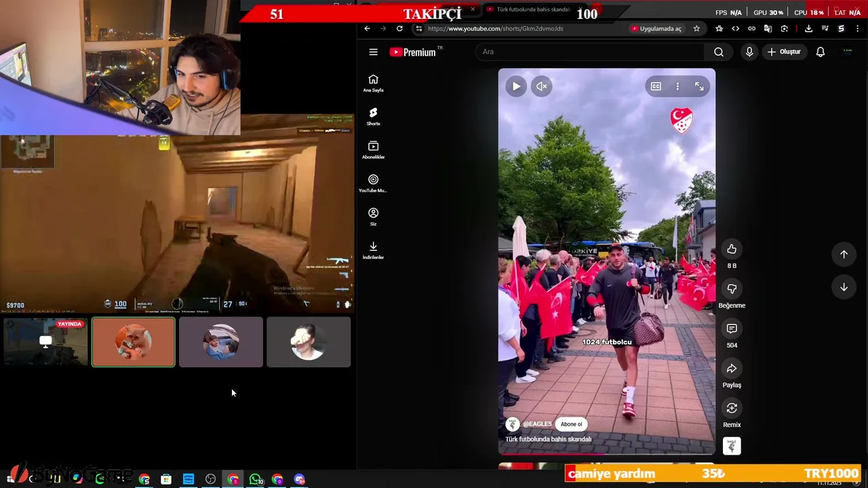Open YouTube notifications bell
Image resolution: width=868 pixels, height=488 pixels.
(x=821, y=52)
